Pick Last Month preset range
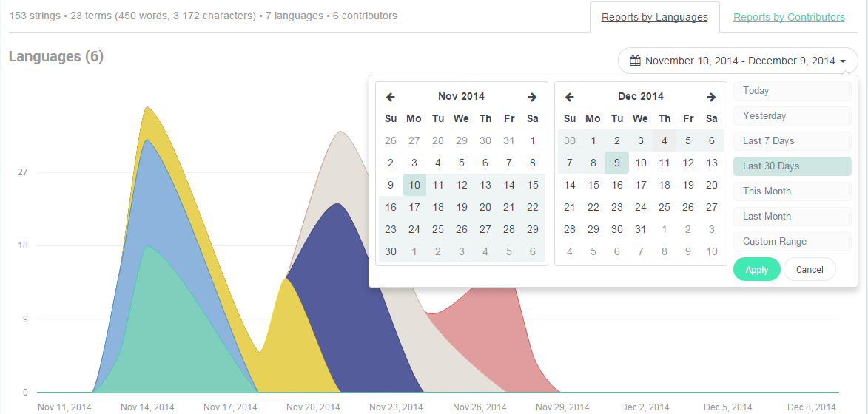Image resolution: width=868 pixels, height=414 pixels. 793,216
